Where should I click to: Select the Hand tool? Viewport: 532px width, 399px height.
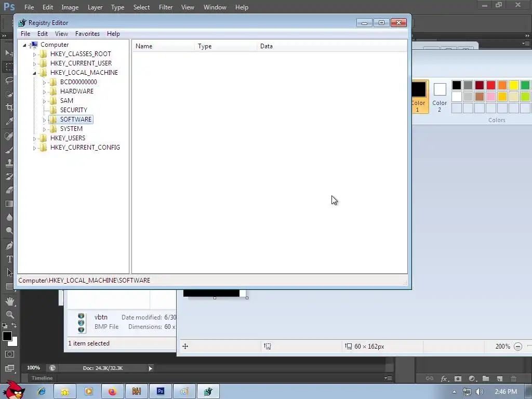(9, 301)
